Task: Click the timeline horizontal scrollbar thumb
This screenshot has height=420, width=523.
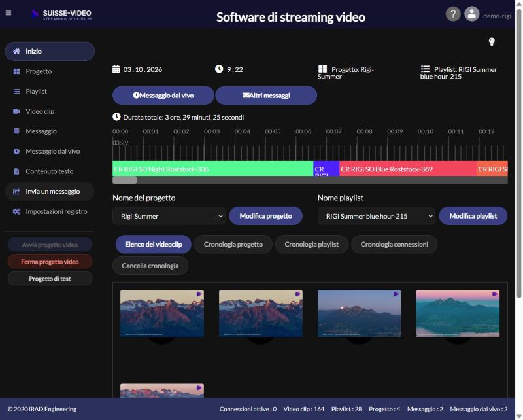Action: [x=125, y=181]
